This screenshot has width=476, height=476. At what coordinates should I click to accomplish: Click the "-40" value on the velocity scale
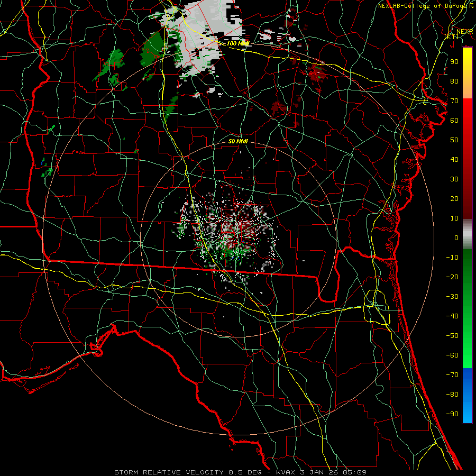point(452,316)
